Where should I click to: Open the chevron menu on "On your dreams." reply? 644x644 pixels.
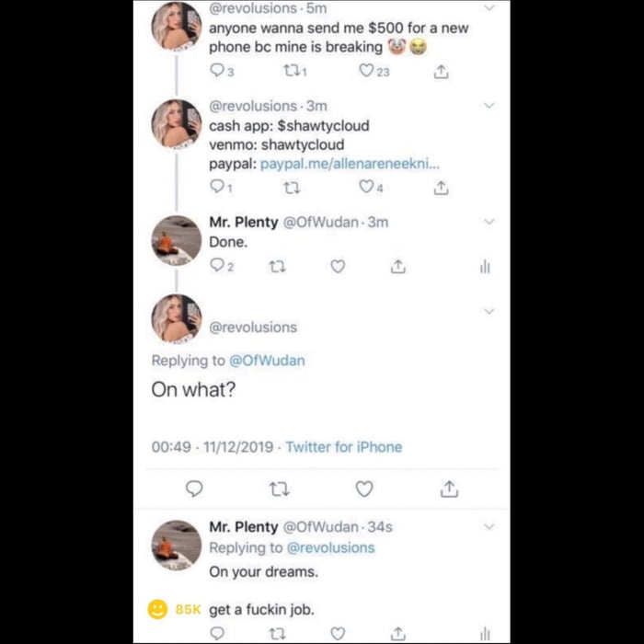tap(489, 526)
